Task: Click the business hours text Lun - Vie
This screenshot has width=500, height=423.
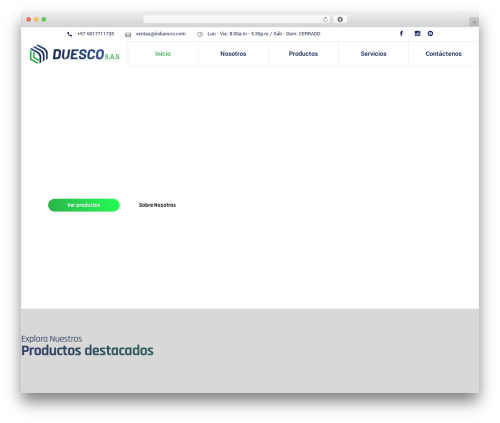Action: point(264,34)
